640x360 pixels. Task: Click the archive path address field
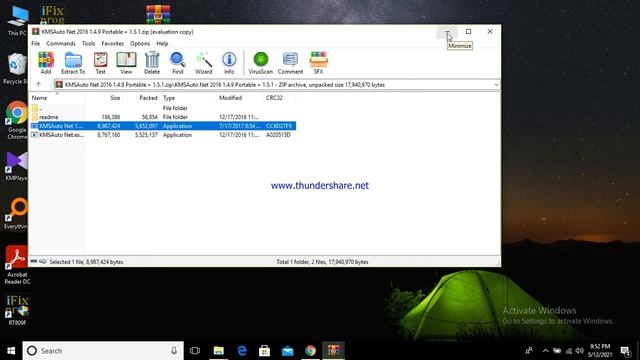(x=277, y=84)
